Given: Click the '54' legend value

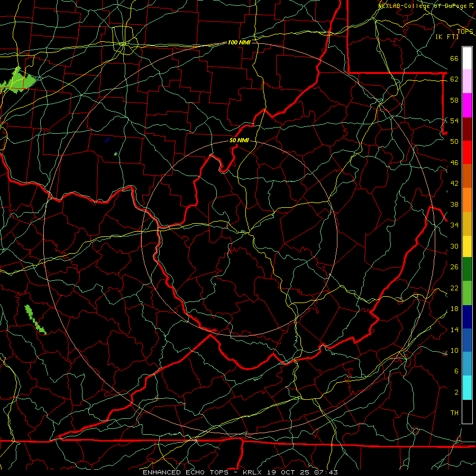Looking at the screenshot, I should click(x=454, y=121).
